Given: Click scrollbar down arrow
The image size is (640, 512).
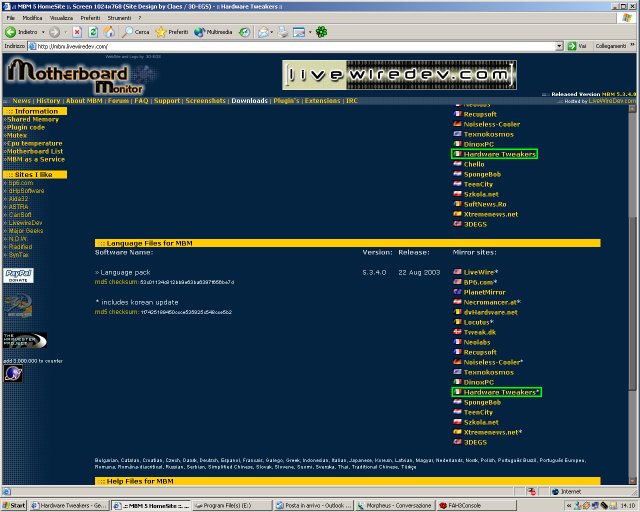Looking at the screenshot, I should click(632, 481).
